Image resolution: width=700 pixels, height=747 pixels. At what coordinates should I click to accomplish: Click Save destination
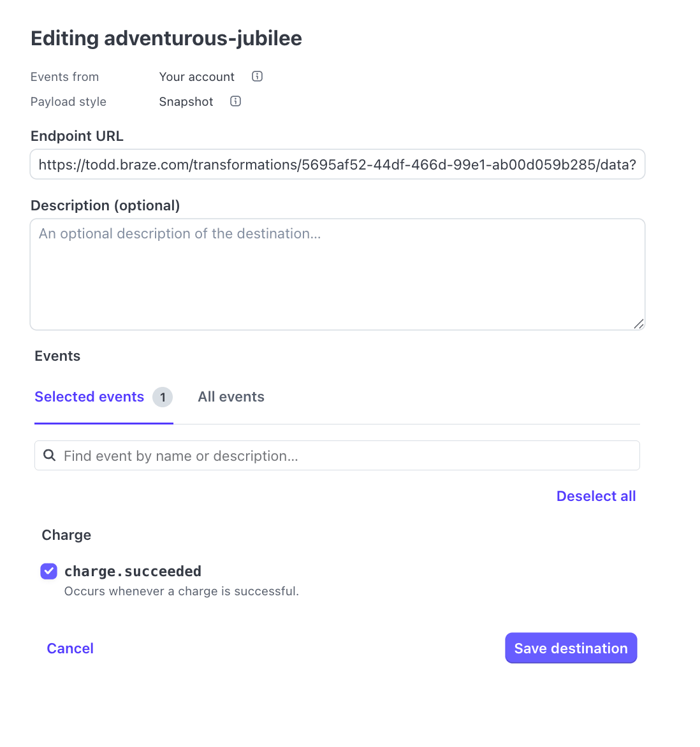click(571, 648)
